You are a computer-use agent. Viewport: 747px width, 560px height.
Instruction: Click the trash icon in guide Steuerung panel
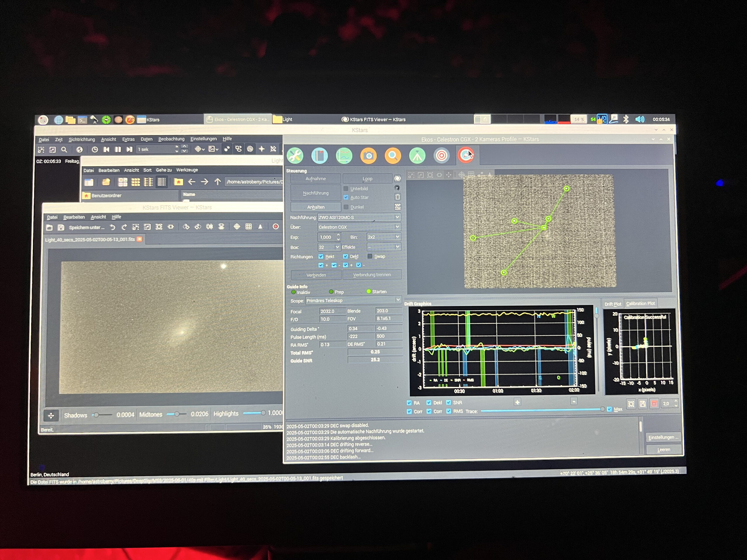point(397,197)
